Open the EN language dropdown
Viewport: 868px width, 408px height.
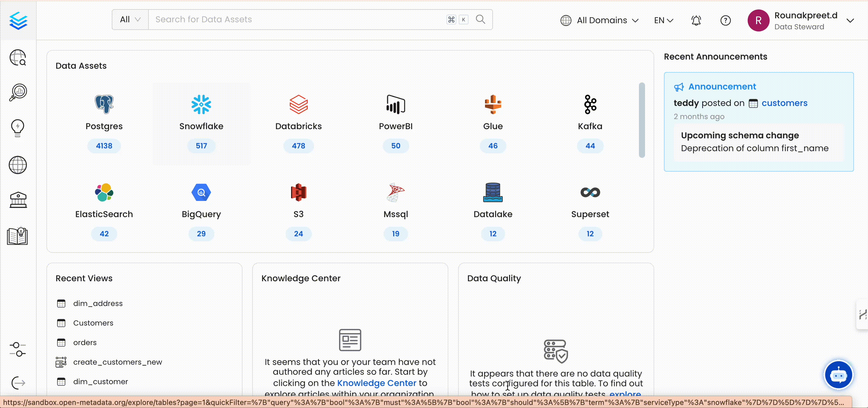tap(663, 20)
